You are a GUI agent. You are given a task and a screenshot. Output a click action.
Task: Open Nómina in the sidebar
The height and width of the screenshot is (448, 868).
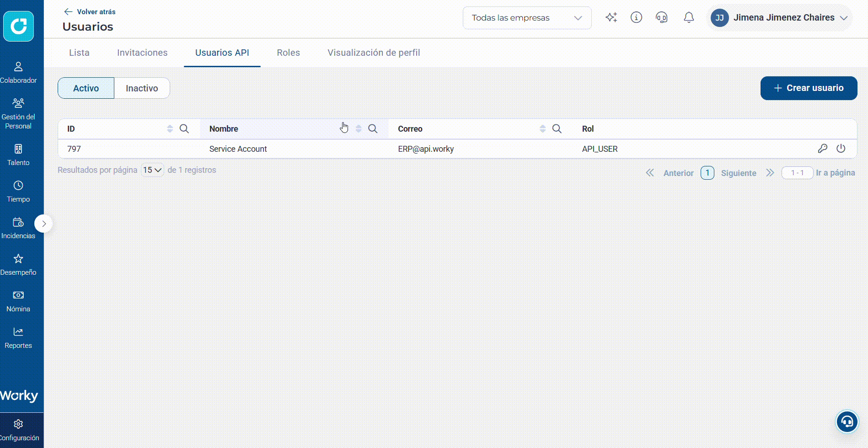click(x=18, y=302)
